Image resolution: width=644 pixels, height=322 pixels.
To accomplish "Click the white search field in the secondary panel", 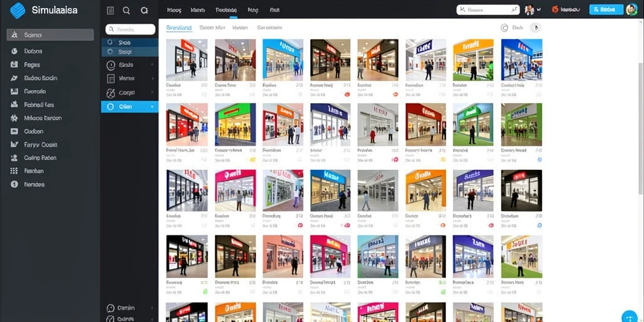I will pos(130,29).
